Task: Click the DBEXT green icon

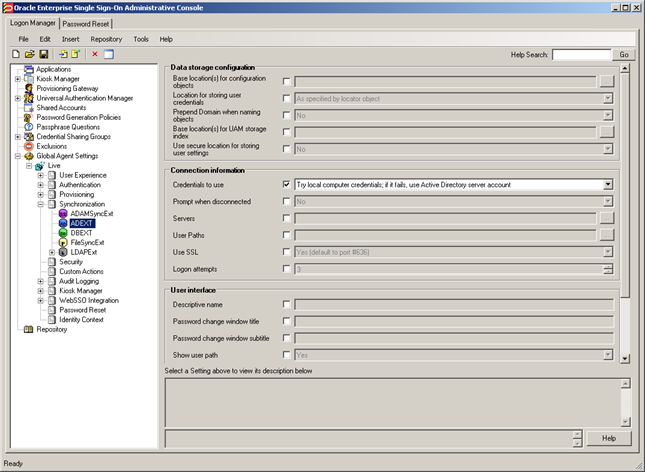Action: (63, 233)
